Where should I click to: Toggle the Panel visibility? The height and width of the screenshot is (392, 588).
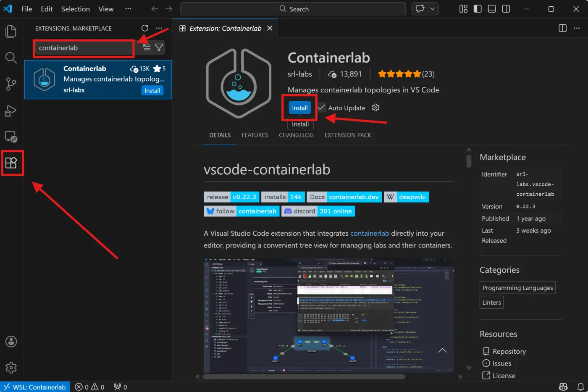pyautogui.click(x=491, y=8)
